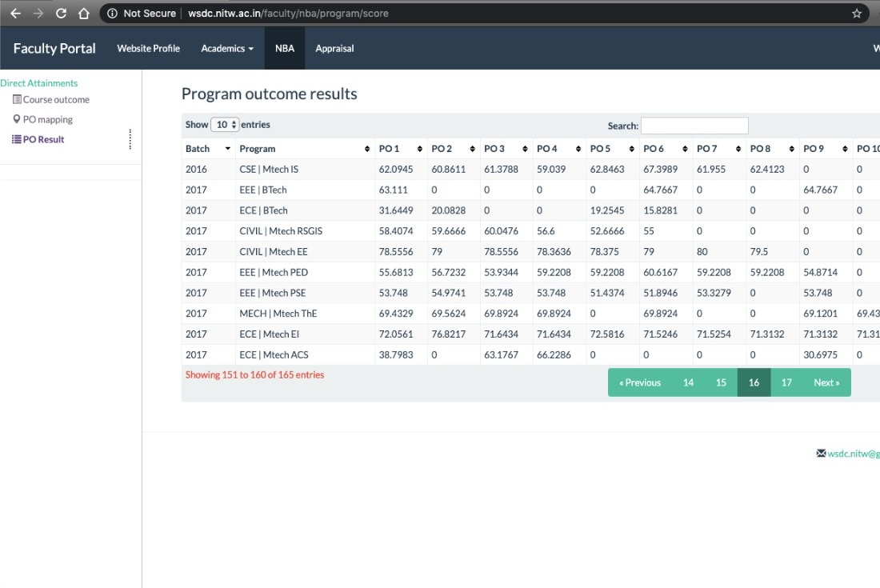880x588 pixels.
Task: Sort by PO 1 column arrows
Action: coord(420,149)
